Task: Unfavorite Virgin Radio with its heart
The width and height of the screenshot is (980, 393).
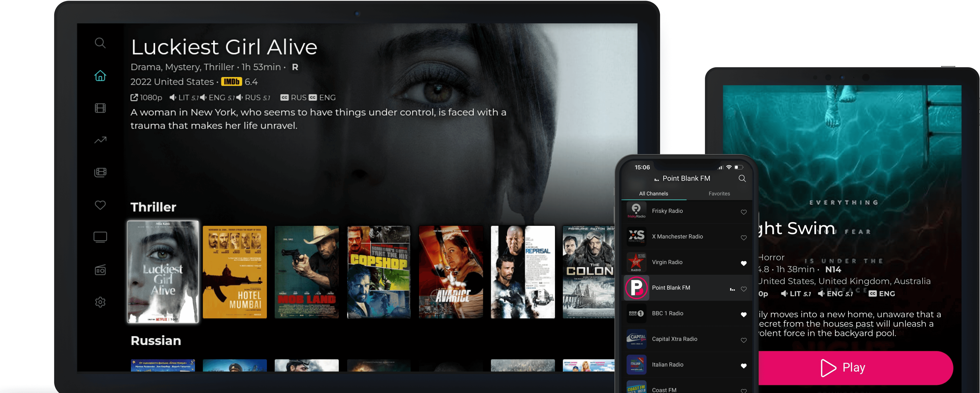Action: (743, 263)
